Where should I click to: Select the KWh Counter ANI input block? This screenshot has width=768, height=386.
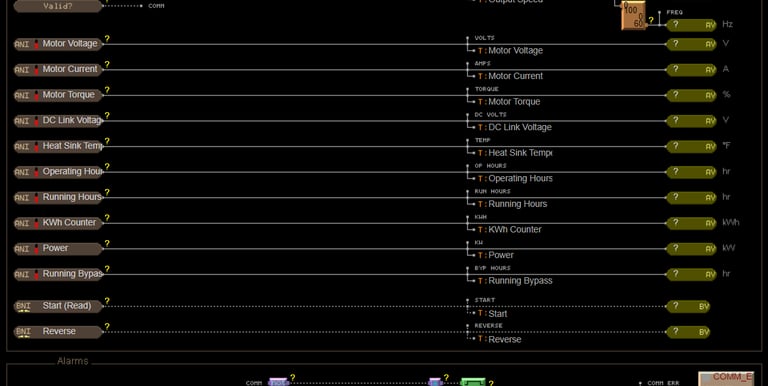(58, 223)
